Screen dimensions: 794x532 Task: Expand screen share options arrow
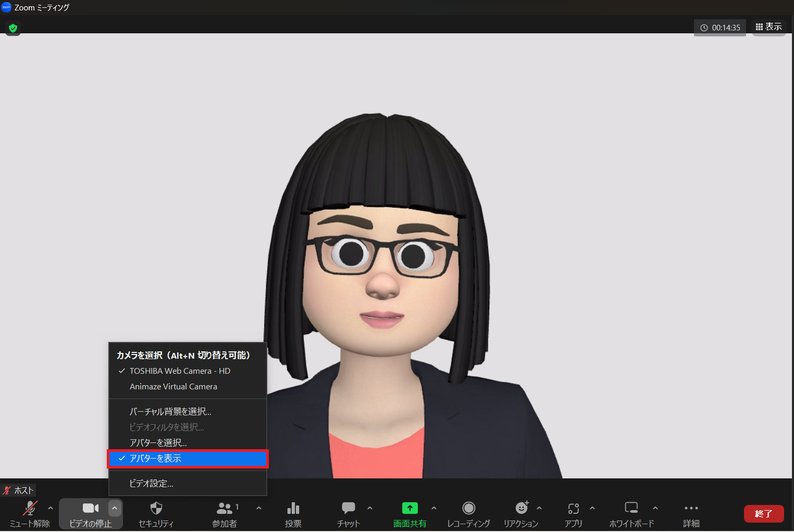(434, 508)
